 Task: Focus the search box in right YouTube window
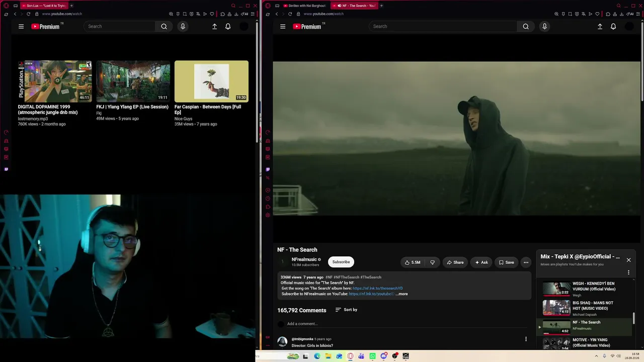pyautogui.click(x=443, y=26)
